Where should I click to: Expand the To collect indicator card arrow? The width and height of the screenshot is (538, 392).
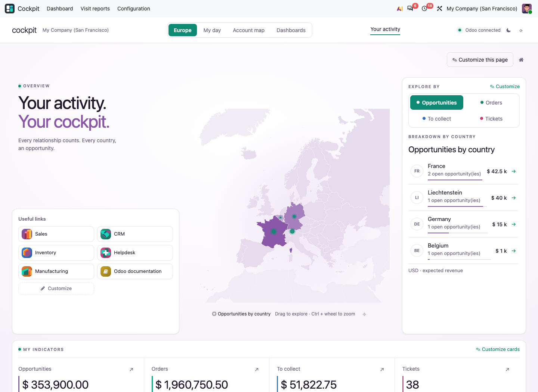click(x=382, y=370)
